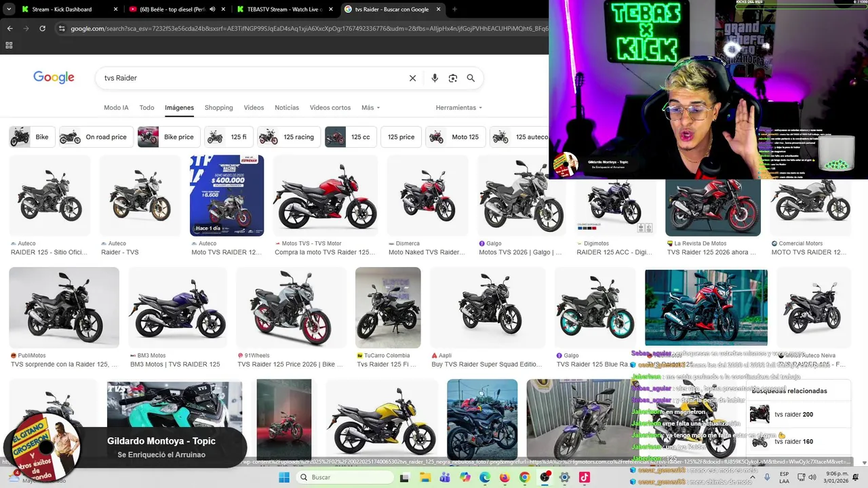Apply the 125 fi filter chip
This screenshot has height=488, width=868.
(x=229, y=137)
